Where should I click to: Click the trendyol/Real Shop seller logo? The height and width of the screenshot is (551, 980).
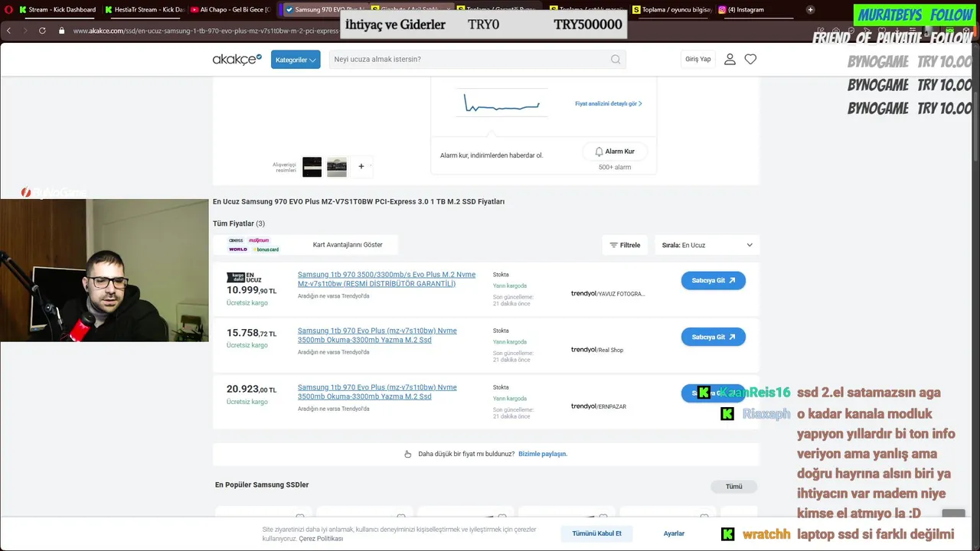click(597, 350)
